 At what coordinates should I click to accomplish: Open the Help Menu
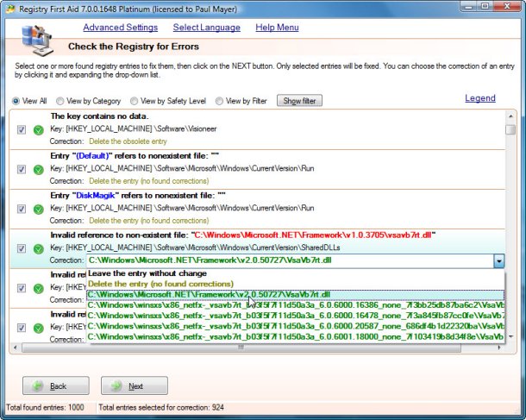tap(277, 28)
